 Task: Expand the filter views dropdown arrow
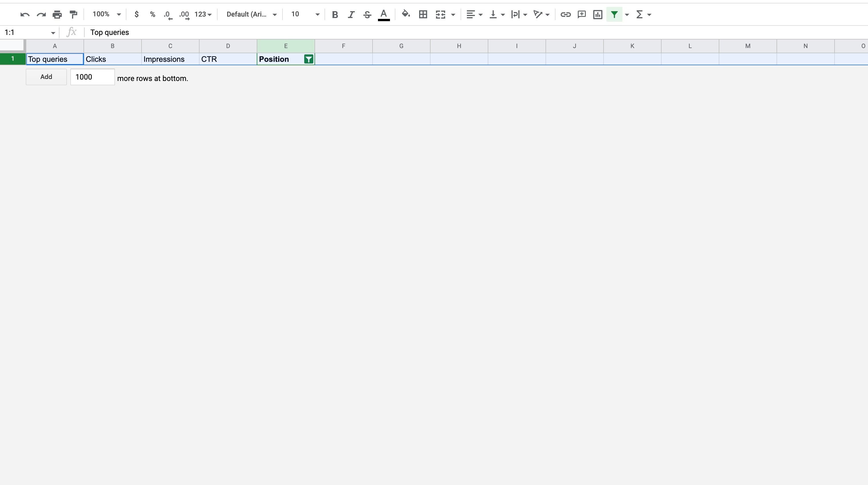(x=627, y=15)
